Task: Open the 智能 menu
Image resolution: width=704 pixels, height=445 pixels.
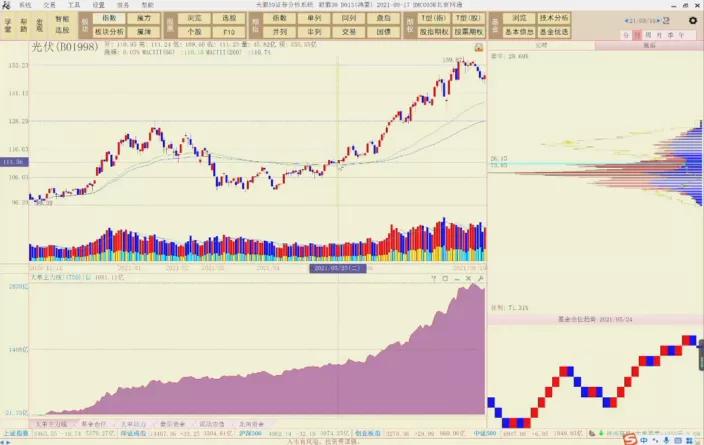Action: [147, 5]
